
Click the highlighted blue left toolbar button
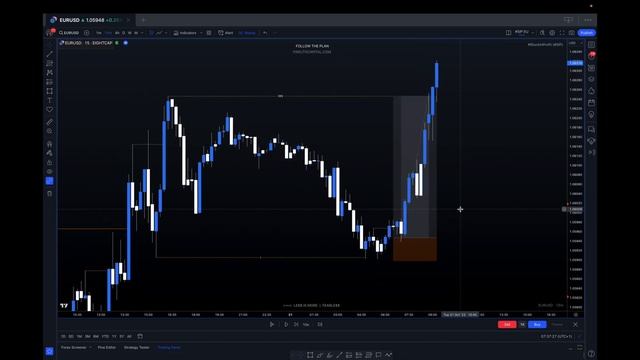pyautogui.click(x=49, y=181)
